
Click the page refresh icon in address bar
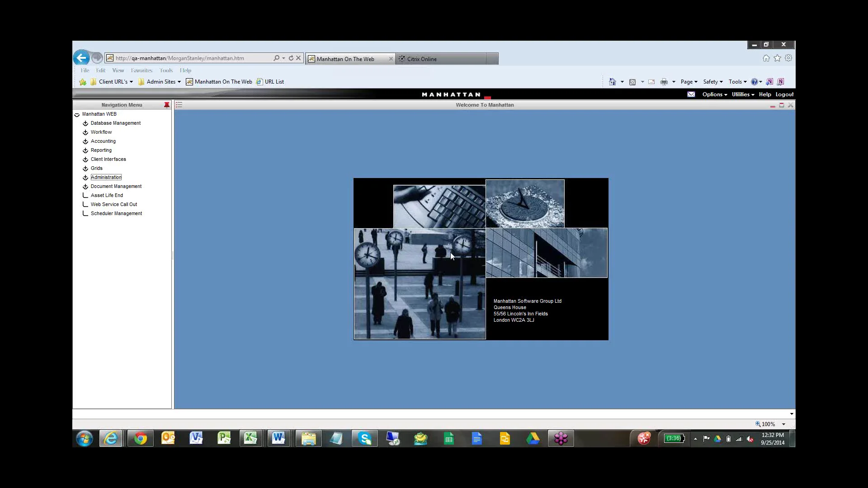pyautogui.click(x=291, y=58)
